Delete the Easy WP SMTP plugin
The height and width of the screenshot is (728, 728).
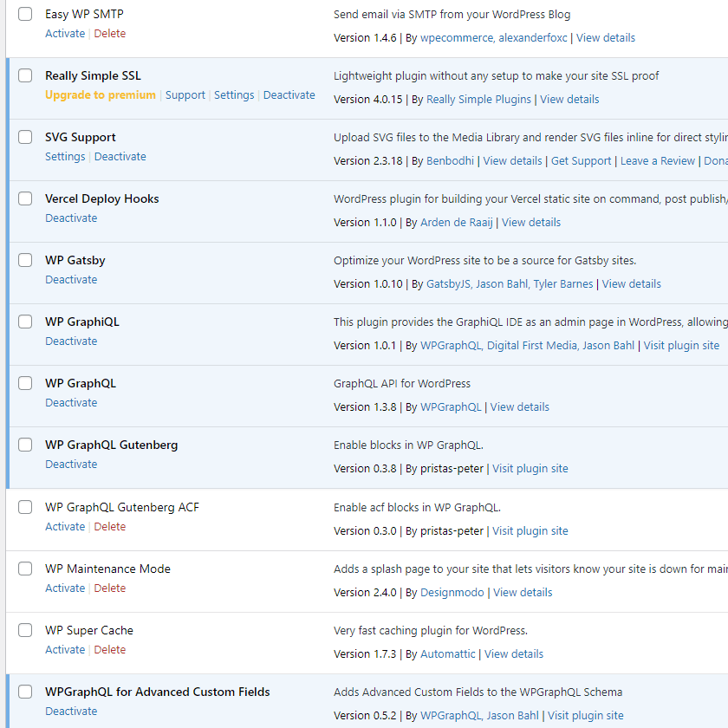[110, 34]
